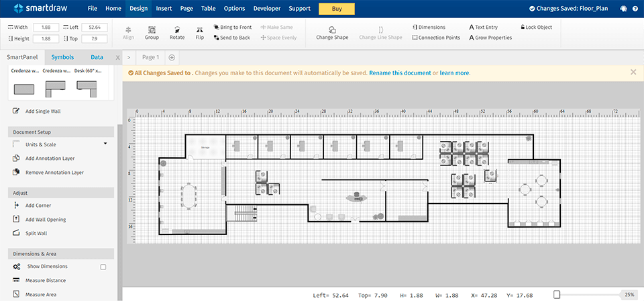Click the help question mark icon

[x=635, y=8]
